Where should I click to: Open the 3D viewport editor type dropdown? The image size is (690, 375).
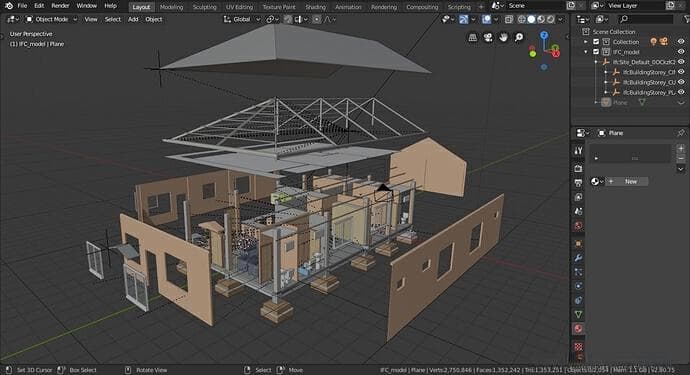[x=13, y=19]
